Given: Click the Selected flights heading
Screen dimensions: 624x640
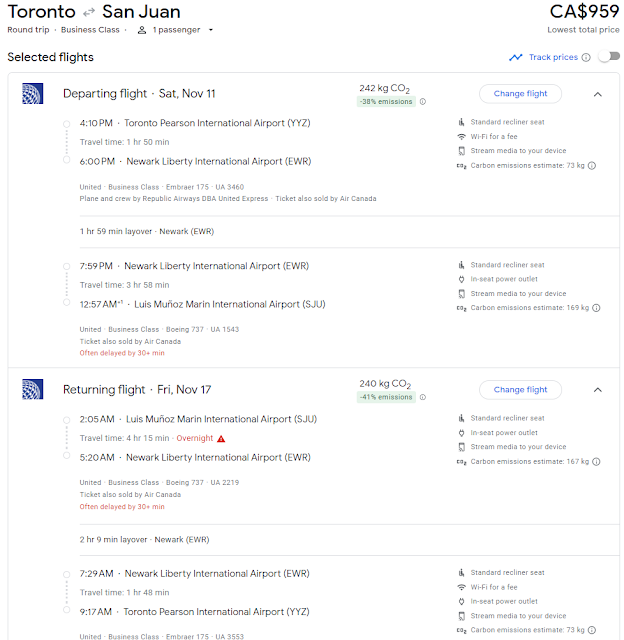Looking at the screenshot, I should 50,57.
